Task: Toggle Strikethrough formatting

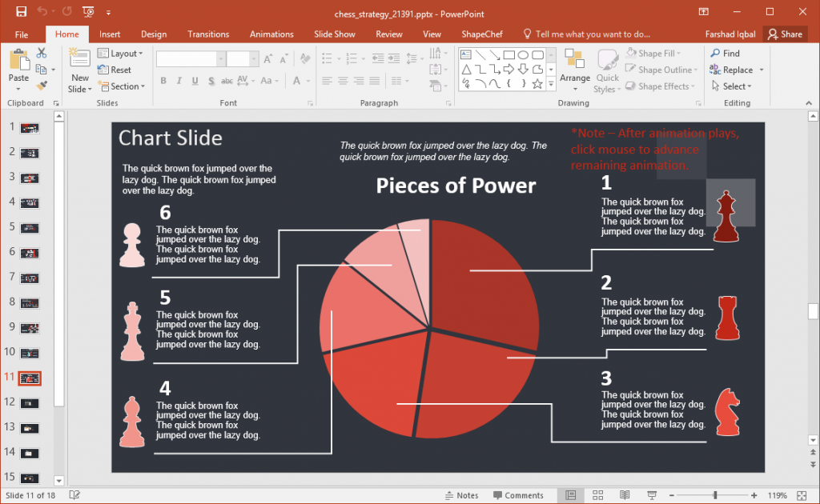Action: tap(227, 81)
